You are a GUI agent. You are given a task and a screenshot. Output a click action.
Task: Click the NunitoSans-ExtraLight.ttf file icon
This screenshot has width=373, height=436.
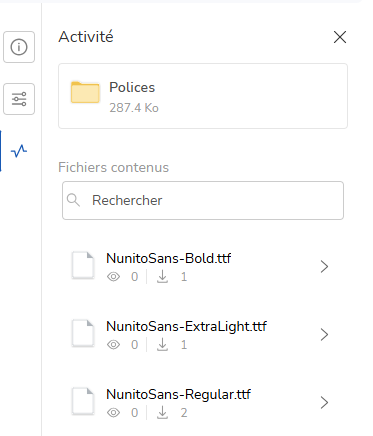83,333
